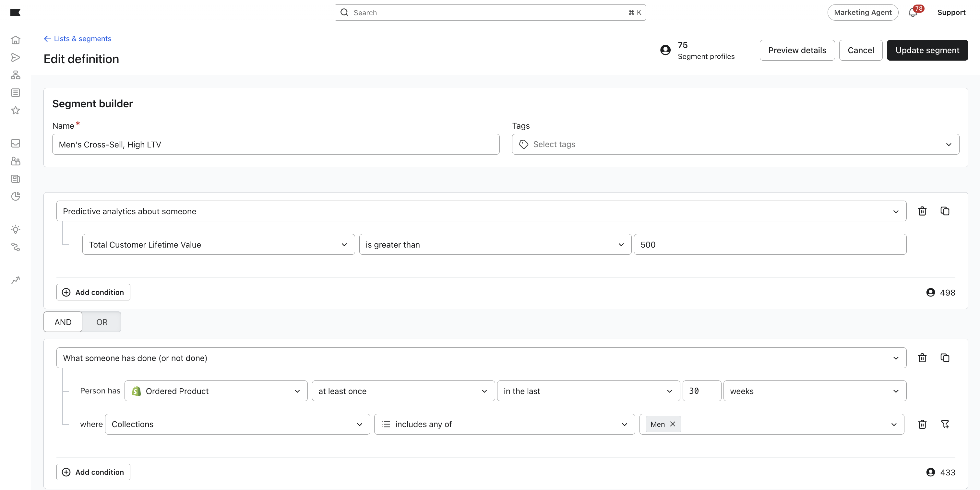980x490 pixels.
Task: Select the AND connector option
Action: [63, 322]
